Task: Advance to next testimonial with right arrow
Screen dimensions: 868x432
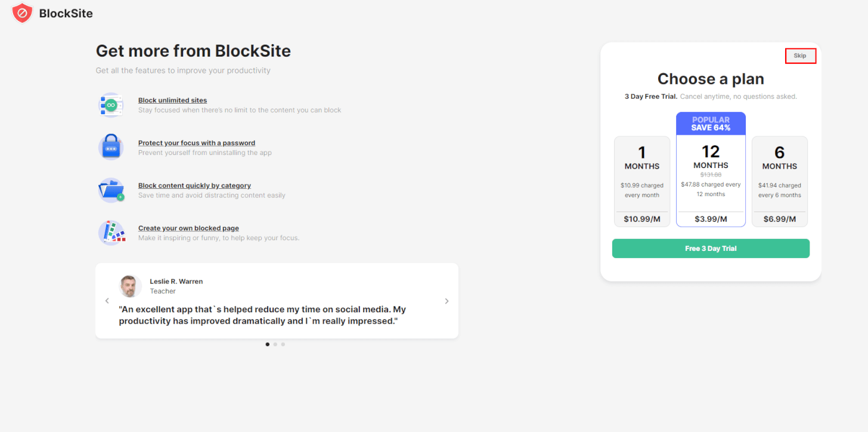Action: [447, 301]
